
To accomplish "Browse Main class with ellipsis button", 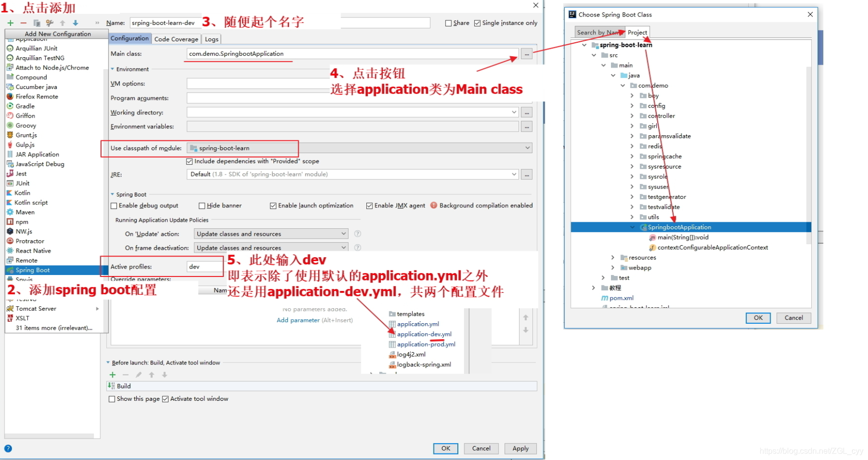I will 526,54.
